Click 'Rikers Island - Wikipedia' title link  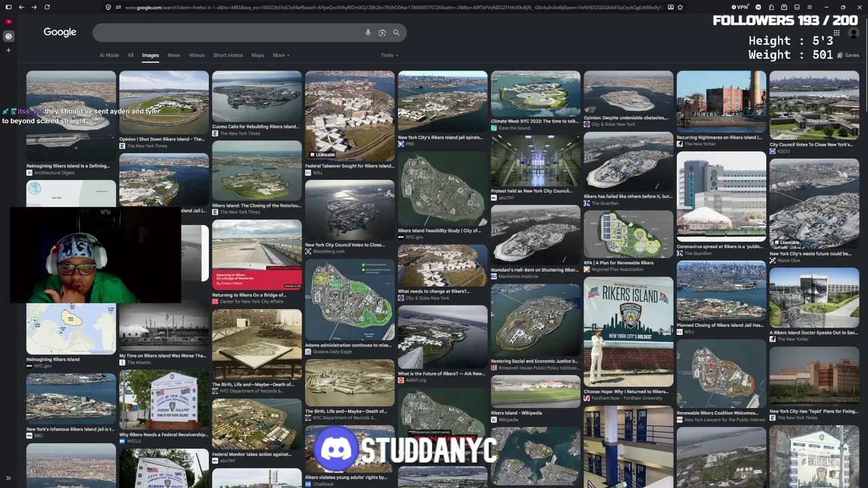pyautogui.click(x=517, y=413)
